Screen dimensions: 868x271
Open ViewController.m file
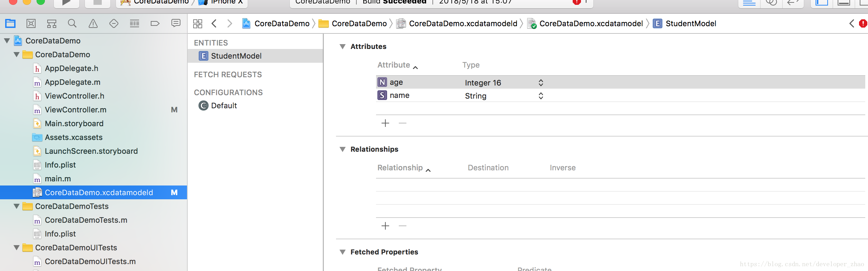coord(76,110)
